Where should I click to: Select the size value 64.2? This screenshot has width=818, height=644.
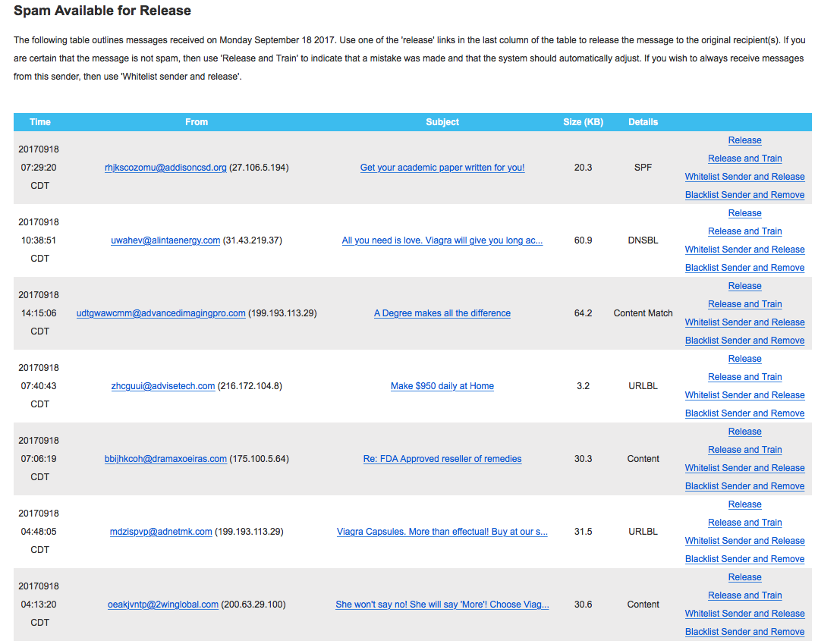pos(584,313)
